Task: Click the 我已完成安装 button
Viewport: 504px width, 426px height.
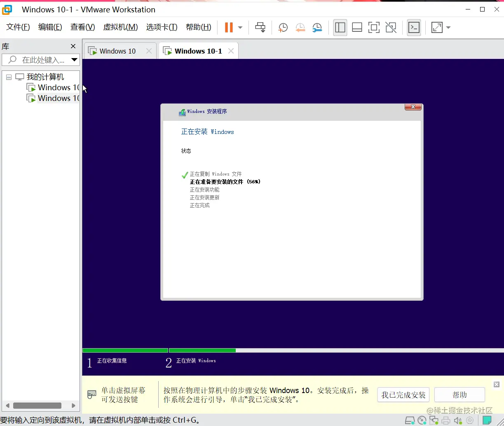Action: point(403,395)
